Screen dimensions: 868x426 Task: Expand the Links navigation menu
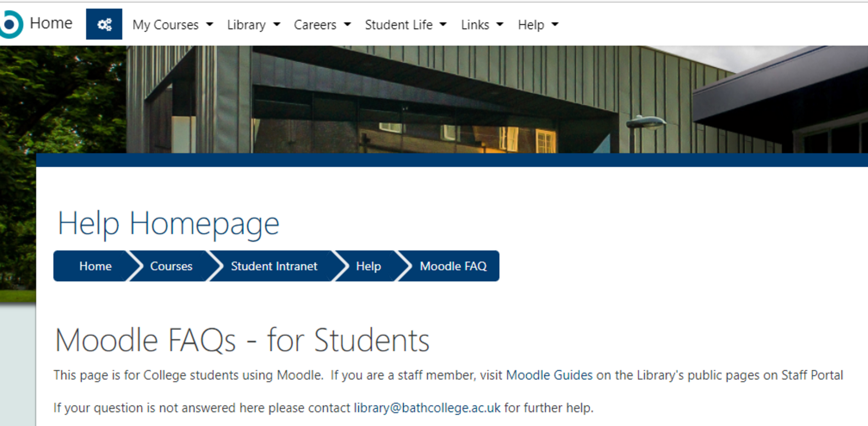[x=482, y=25]
